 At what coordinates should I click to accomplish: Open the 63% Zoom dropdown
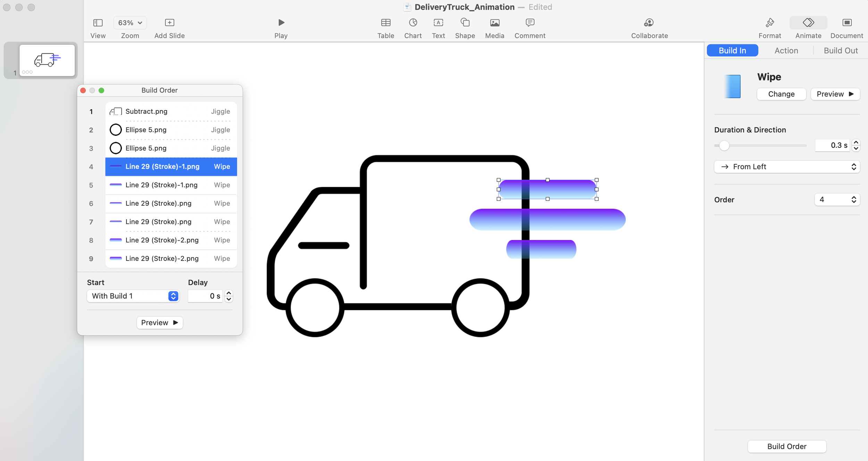[130, 23]
